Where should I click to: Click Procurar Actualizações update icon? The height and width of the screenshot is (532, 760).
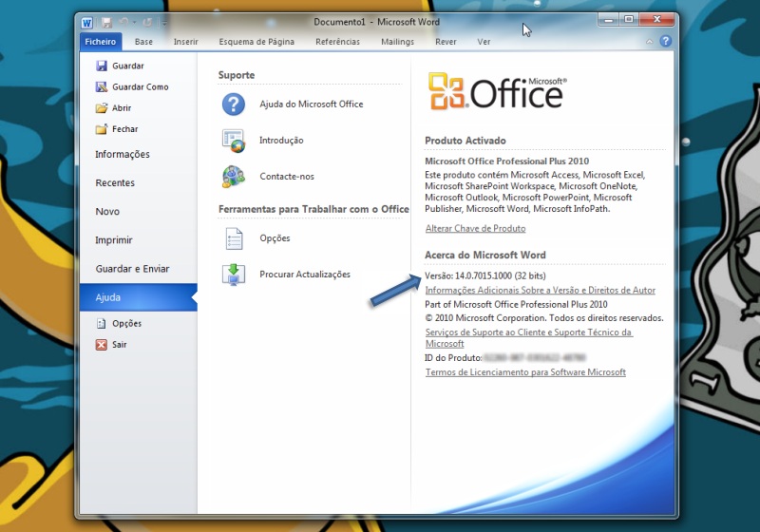233,275
